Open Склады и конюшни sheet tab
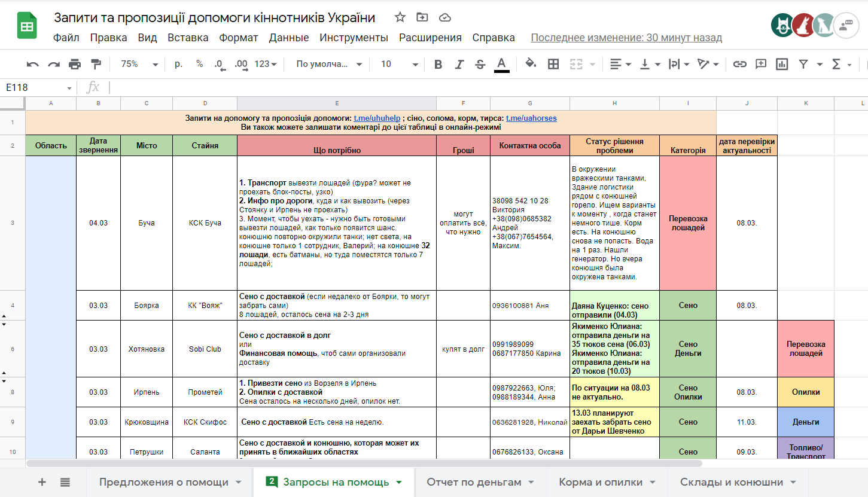 [x=738, y=482]
